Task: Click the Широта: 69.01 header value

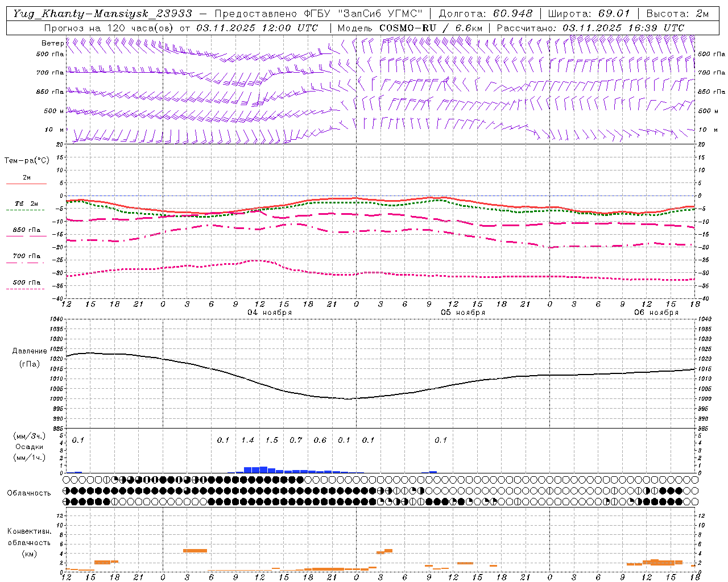Action: (x=589, y=14)
